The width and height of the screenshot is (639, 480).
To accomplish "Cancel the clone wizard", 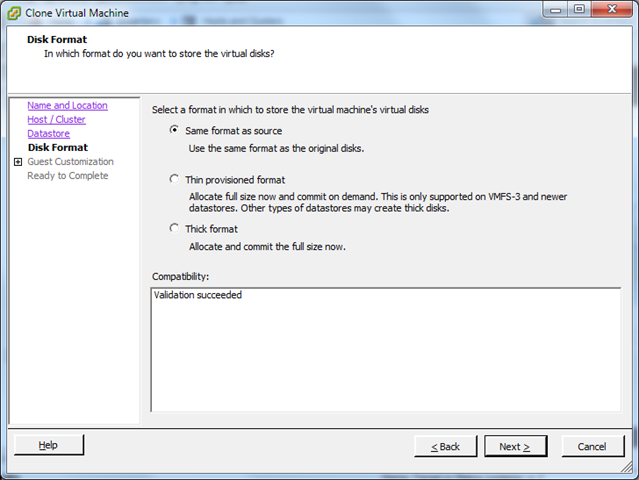I will pos(592,446).
